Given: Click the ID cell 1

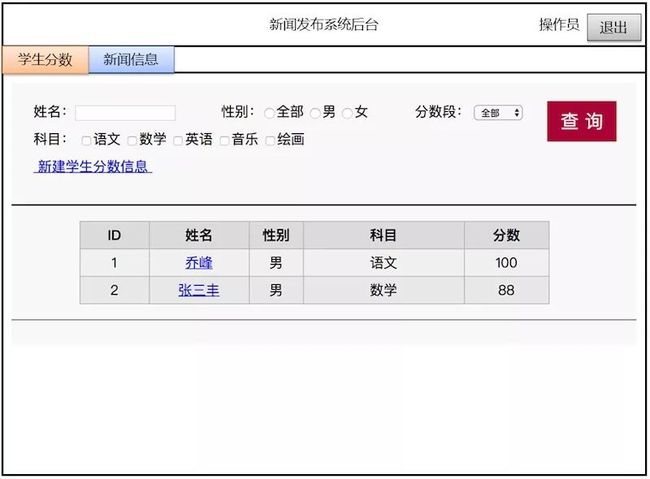Looking at the screenshot, I should [114, 263].
